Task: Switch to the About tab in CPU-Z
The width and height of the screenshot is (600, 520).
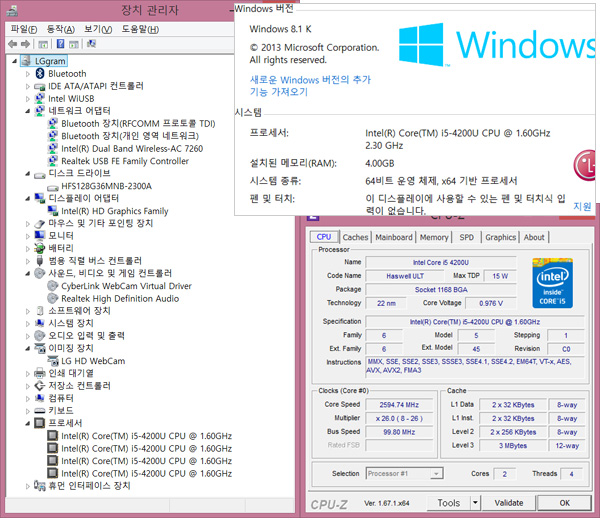Action: (x=534, y=237)
